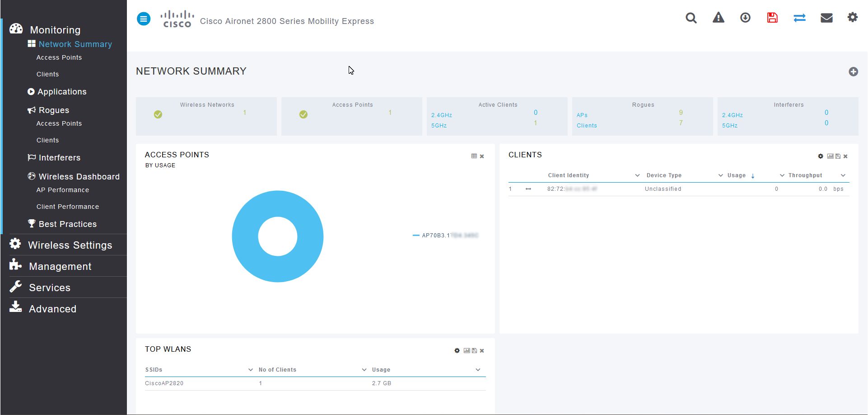Image resolution: width=868 pixels, height=415 pixels.
Task: Click Rogues Clients link
Action: pyautogui.click(x=587, y=126)
